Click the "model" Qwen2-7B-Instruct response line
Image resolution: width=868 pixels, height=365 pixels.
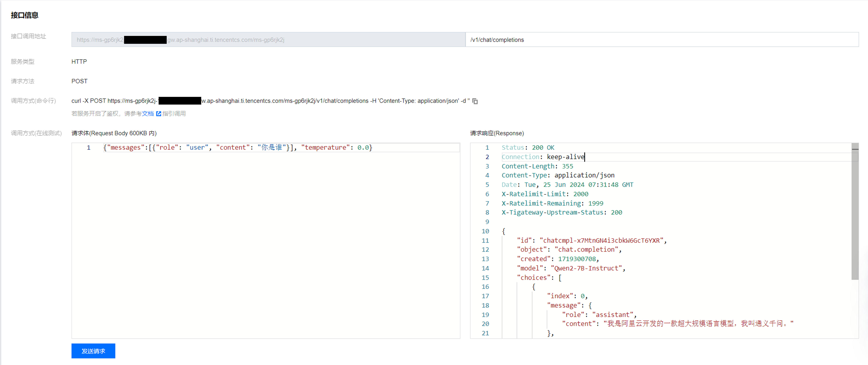(x=571, y=268)
